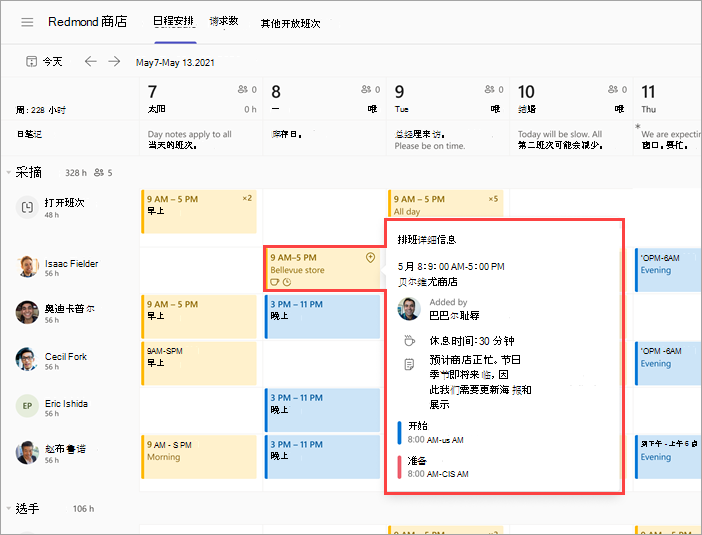Image resolution: width=702 pixels, height=535 pixels.
Task: Select 赵布鲁诺 Morning shift on day 7
Action: 199,457
